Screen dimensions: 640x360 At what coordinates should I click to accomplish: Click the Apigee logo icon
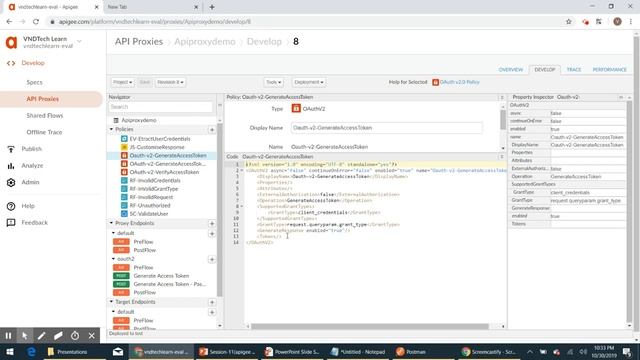[11, 42]
